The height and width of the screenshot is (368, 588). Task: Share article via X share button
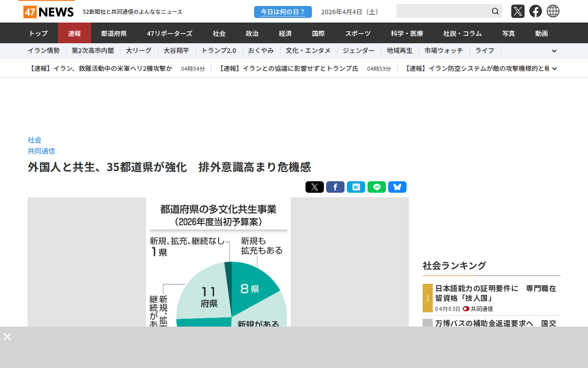[x=315, y=187]
